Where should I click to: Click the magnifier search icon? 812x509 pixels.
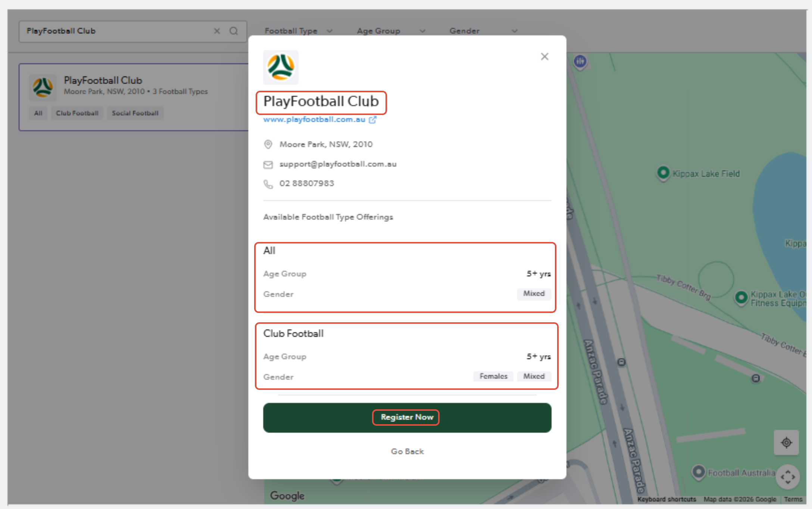tap(234, 31)
